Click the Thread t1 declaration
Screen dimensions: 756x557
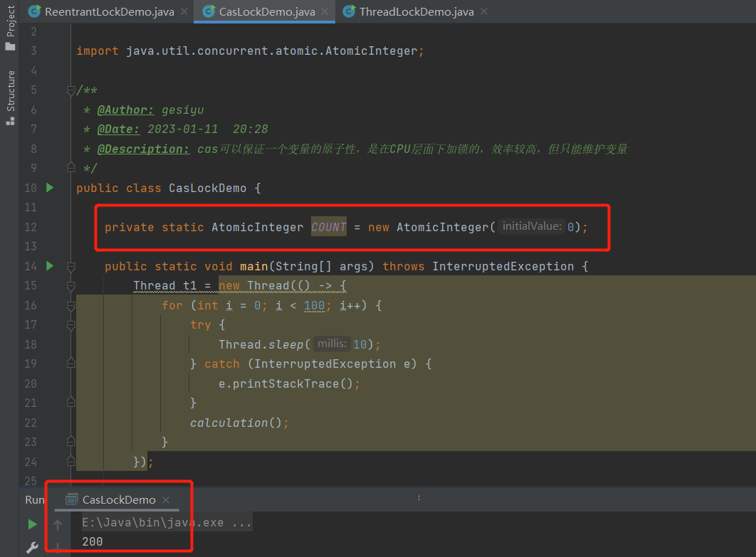(165, 286)
